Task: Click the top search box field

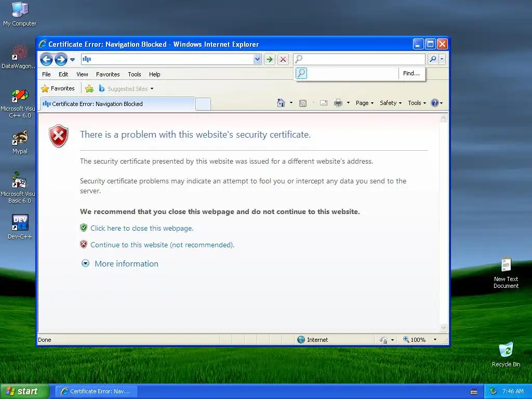Action: tap(360, 59)
